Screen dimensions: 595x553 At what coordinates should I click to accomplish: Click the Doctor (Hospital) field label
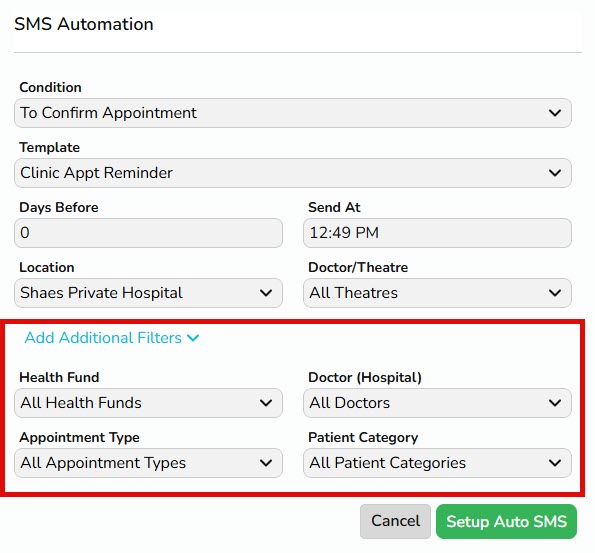point(365,377)
